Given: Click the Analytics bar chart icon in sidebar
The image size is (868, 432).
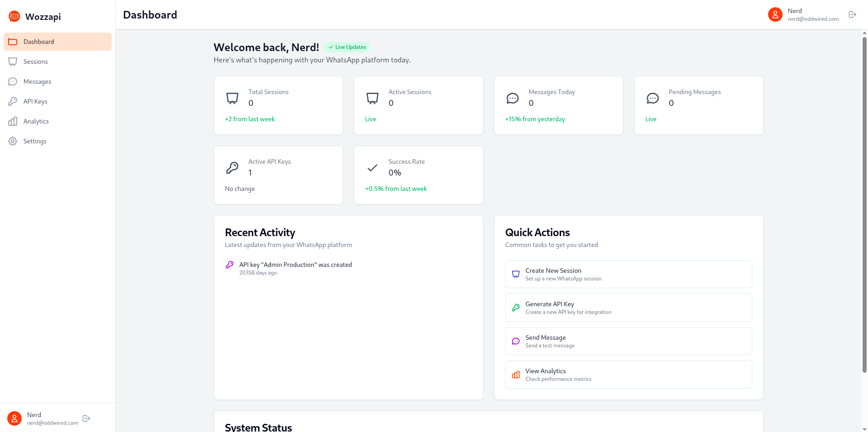Looking at the screenshot, I should coord(13,121).
